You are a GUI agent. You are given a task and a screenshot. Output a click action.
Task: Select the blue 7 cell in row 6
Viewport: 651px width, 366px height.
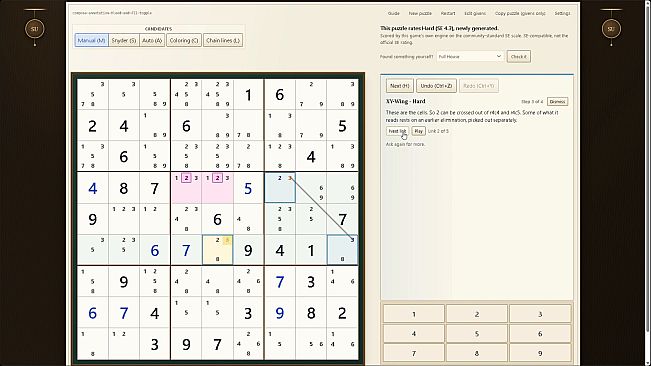(x=186, y=250)
